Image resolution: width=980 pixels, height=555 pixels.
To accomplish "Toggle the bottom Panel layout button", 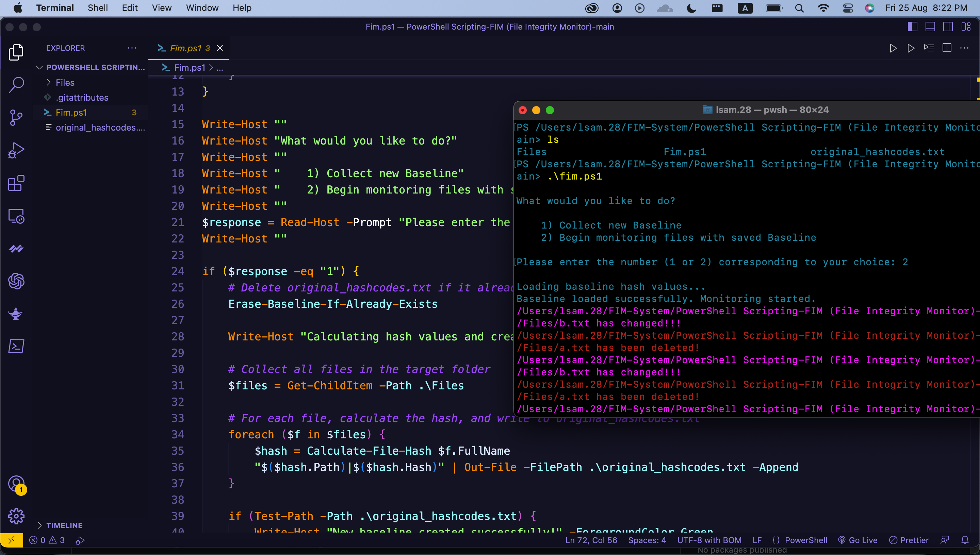I will click(x=930, y=27).
